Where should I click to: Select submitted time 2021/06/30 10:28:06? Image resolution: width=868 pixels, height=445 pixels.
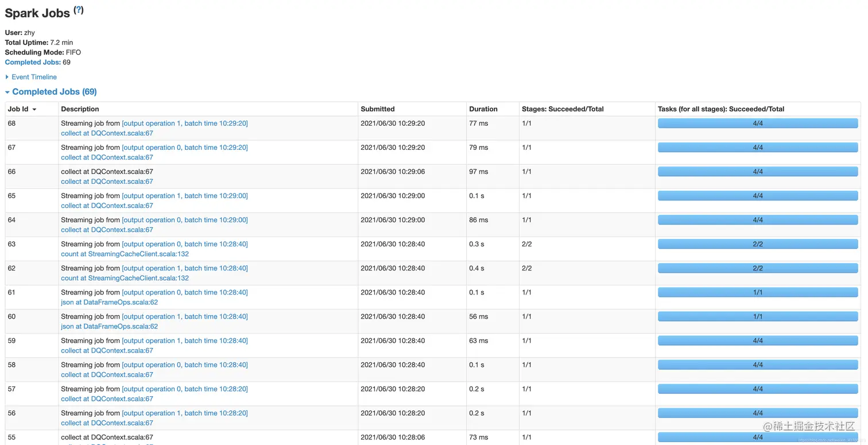pyautogui.click(x=393, y=438)
